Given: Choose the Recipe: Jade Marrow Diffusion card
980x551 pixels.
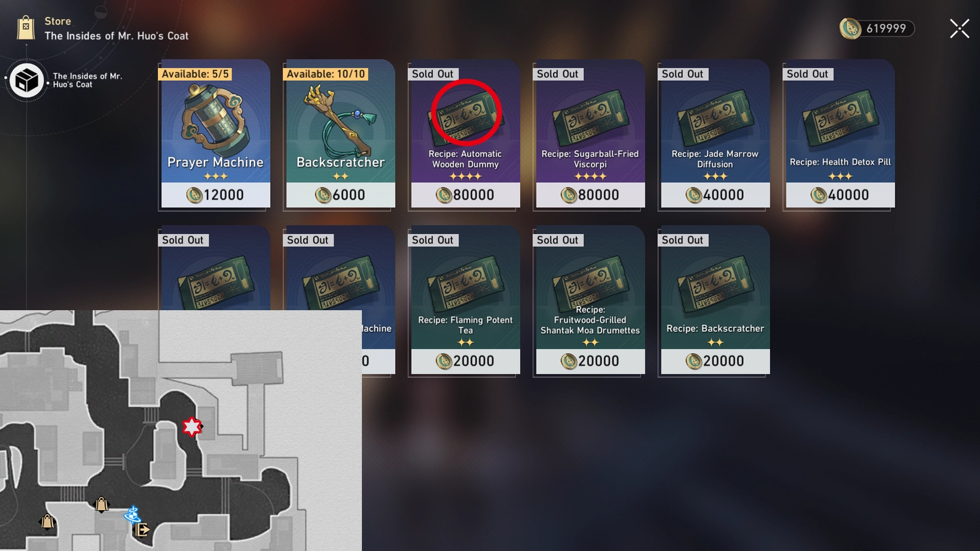Looking at the screenshot, I should click(x=715, y=134).
